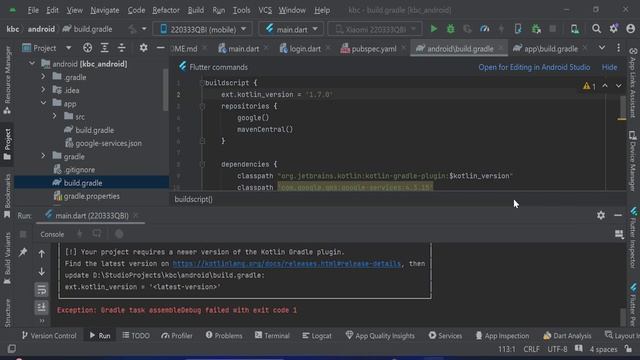Open the Logcat tool window
The image size is (640, 360).
pos(317,336)
